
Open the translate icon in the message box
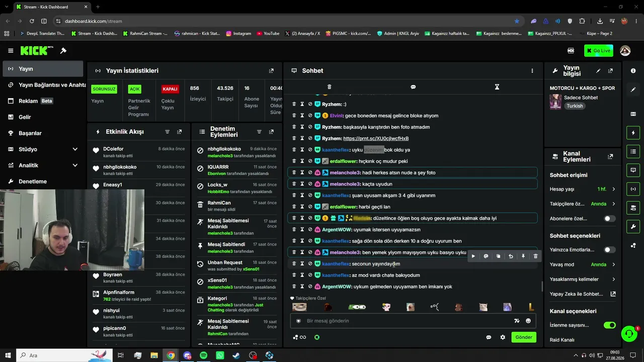(x=517, y=321)
